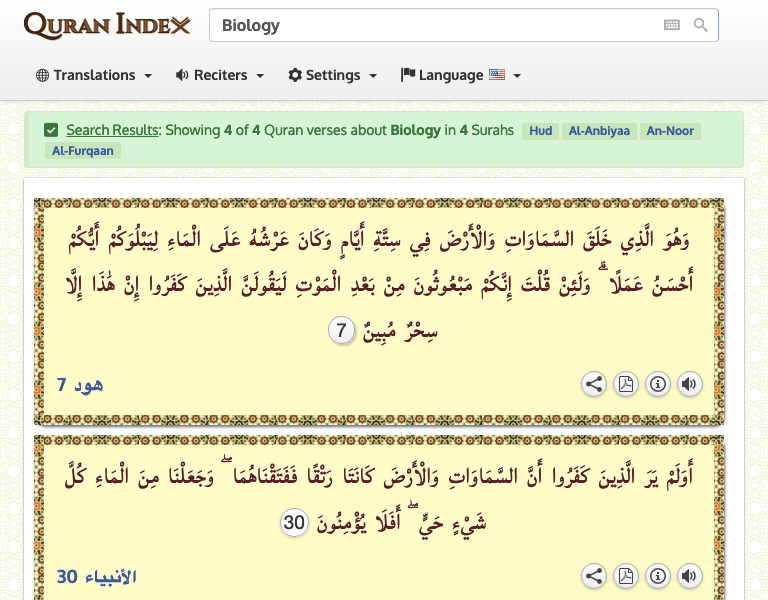Viewport: 768px width, 600px height.
Task: Click the verse number 7 marker
Action: (341, 331)
